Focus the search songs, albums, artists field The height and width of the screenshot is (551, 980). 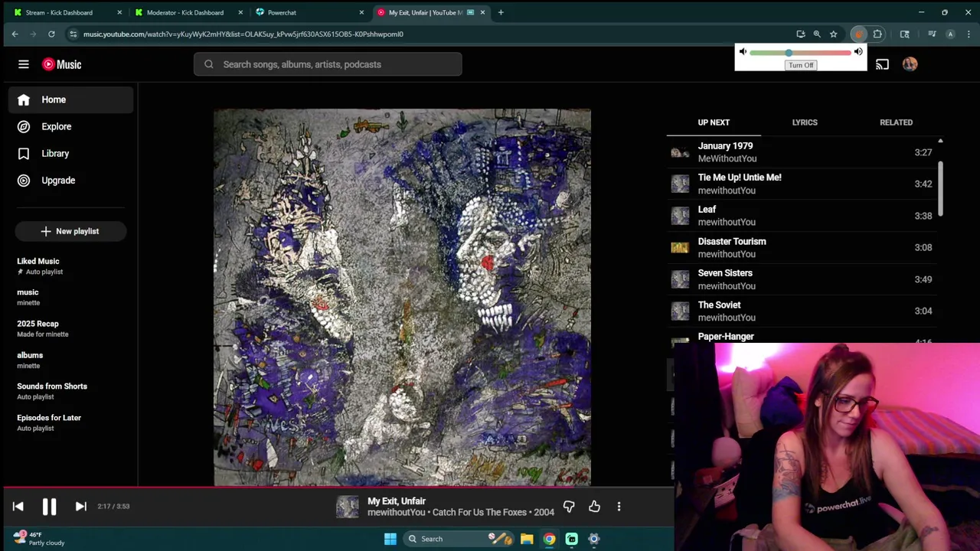click(x=328, y=64)
